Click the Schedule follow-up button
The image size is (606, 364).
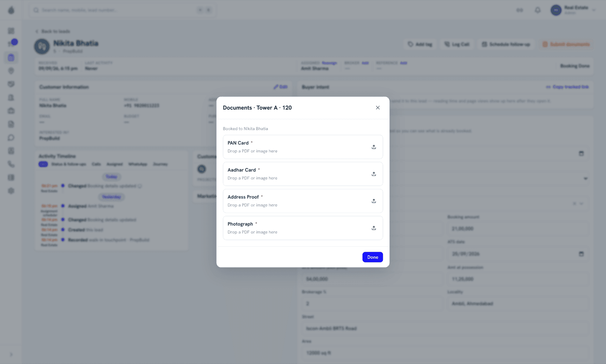tap(506, 44)
